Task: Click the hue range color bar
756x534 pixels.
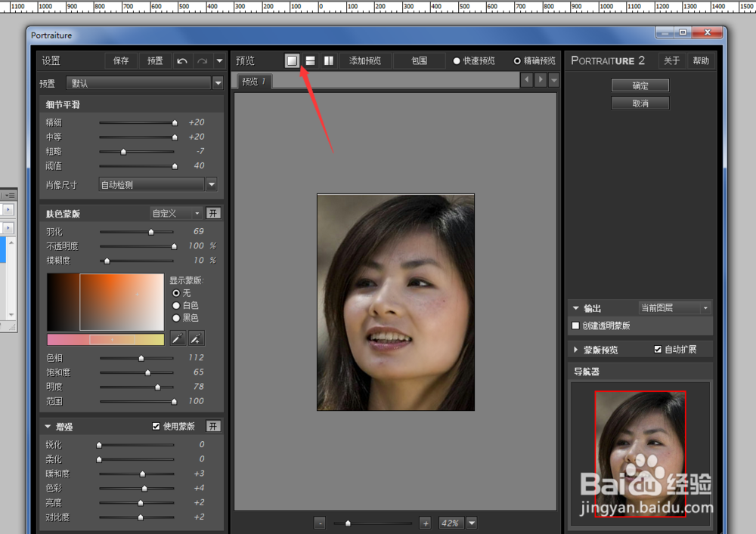Action: tap(106, 339)
